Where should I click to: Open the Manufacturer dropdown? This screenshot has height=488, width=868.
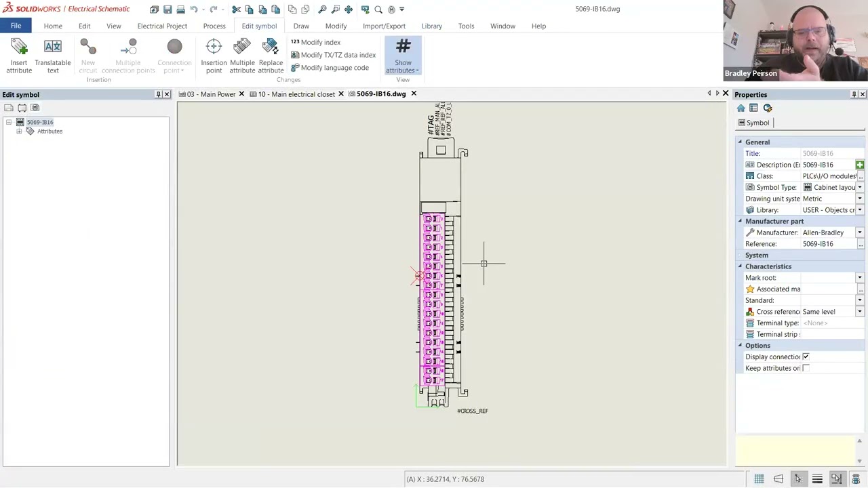click(859, 232)
